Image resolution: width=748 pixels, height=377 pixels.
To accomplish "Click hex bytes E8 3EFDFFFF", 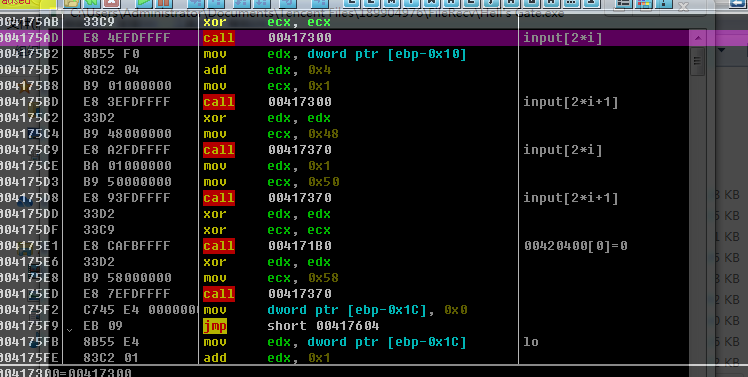I will [127, 102].
